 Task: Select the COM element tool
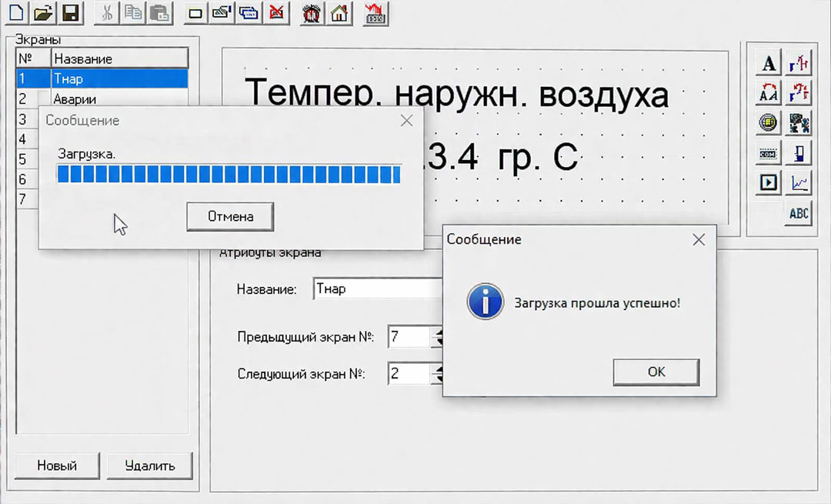click(x=769, y=153)
